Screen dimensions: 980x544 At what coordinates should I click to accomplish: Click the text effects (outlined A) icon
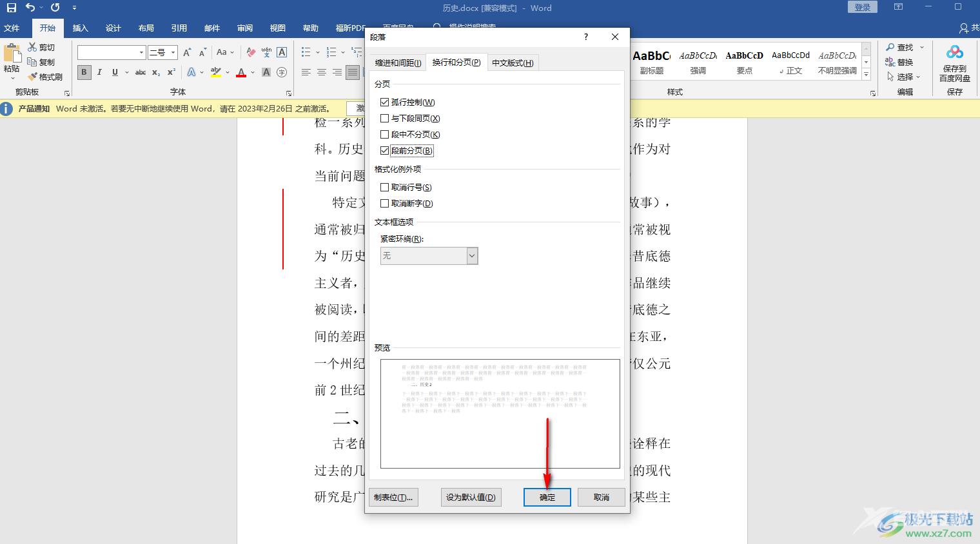point(191,72)
